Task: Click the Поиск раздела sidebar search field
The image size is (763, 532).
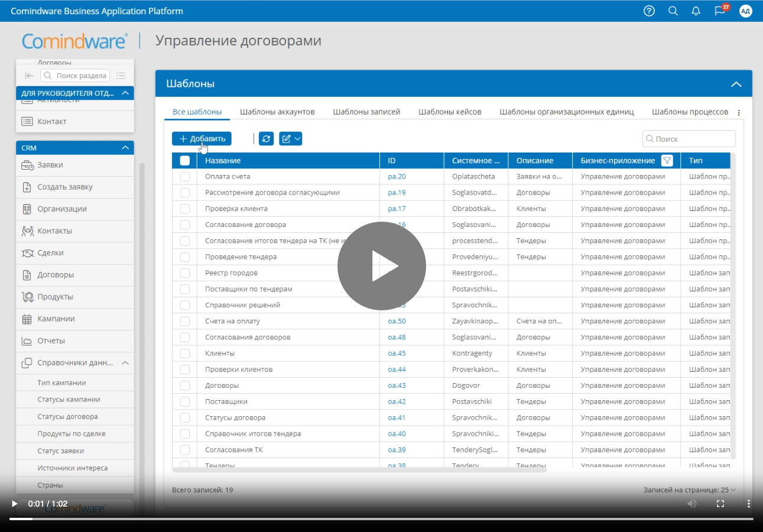Action: click(x=75, y=76)
